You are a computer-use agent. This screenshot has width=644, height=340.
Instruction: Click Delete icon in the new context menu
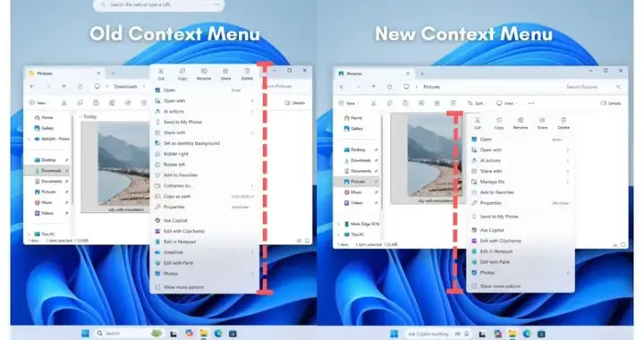(x=563, y=120)
